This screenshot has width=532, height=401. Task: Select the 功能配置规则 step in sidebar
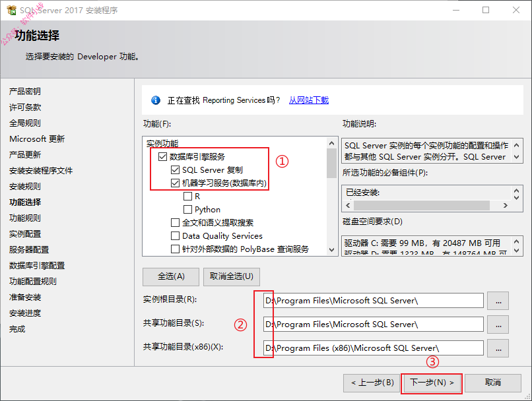point(32,282)
